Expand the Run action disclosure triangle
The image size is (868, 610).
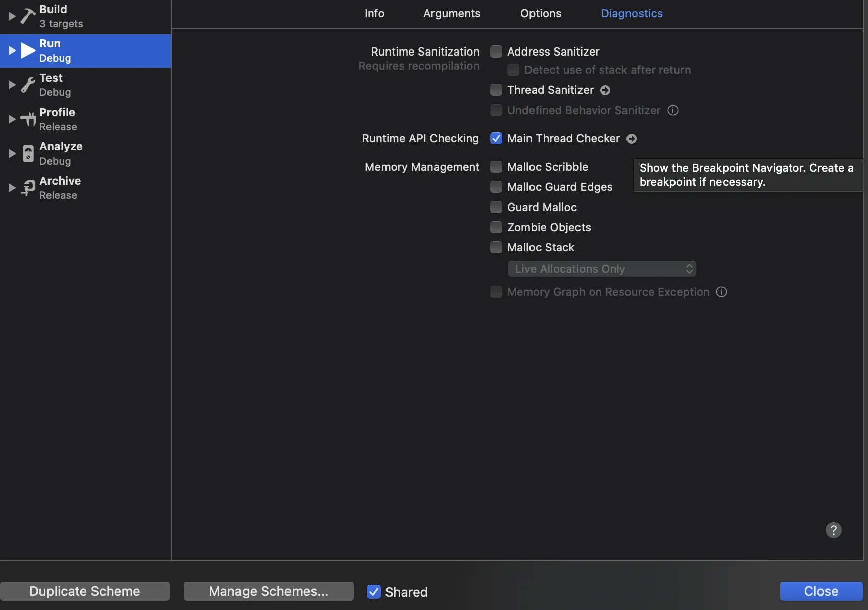click(x=12, y=50)
